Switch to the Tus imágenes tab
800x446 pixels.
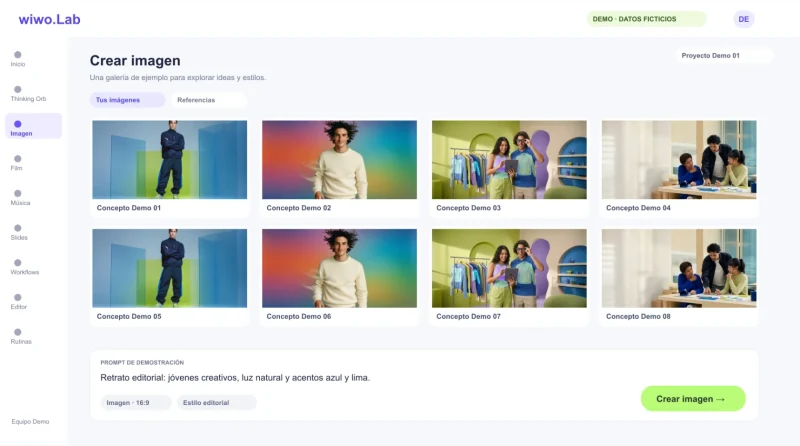click(x=128, y=100)
